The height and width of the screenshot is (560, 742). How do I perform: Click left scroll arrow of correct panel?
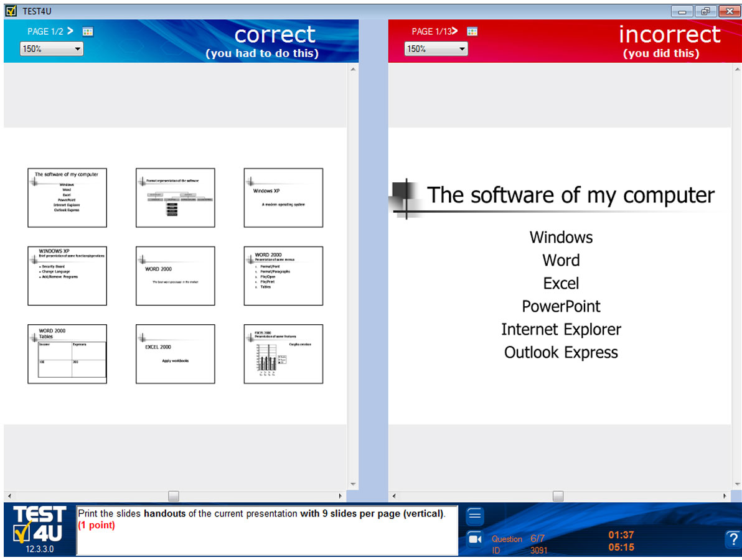(x=9, y=496)
